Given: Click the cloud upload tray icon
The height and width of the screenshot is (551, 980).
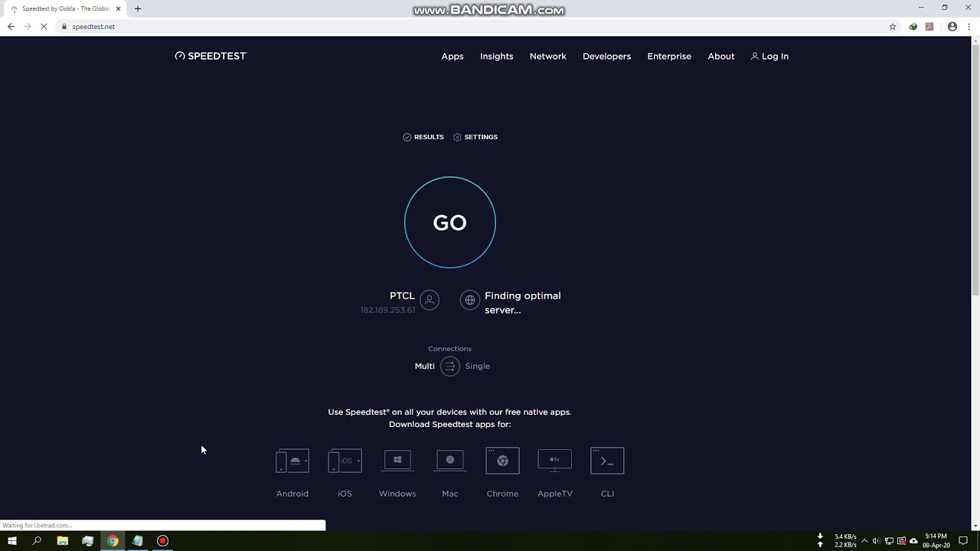Looking at the screenshot, I should (913, 541).
